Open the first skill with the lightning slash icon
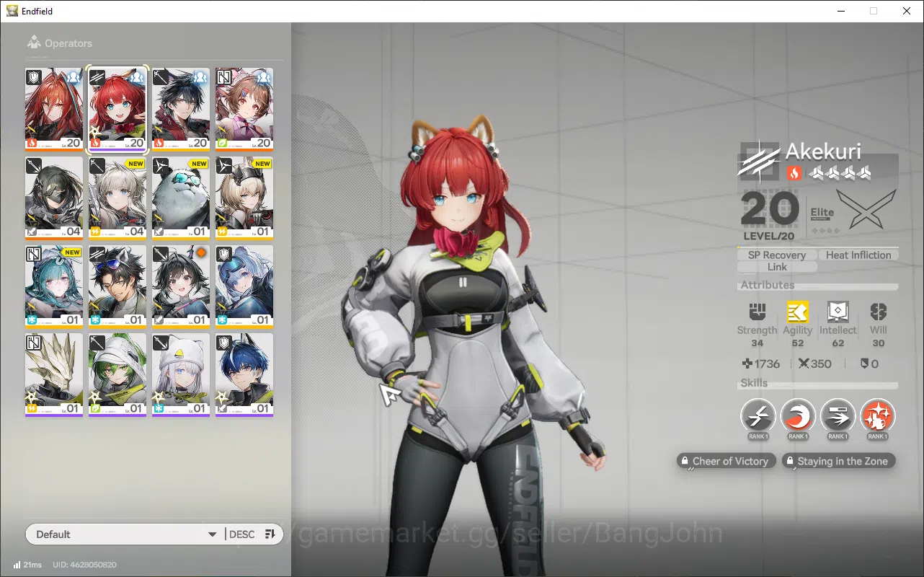This screenshot has width=924, height=577. [758, 416]
